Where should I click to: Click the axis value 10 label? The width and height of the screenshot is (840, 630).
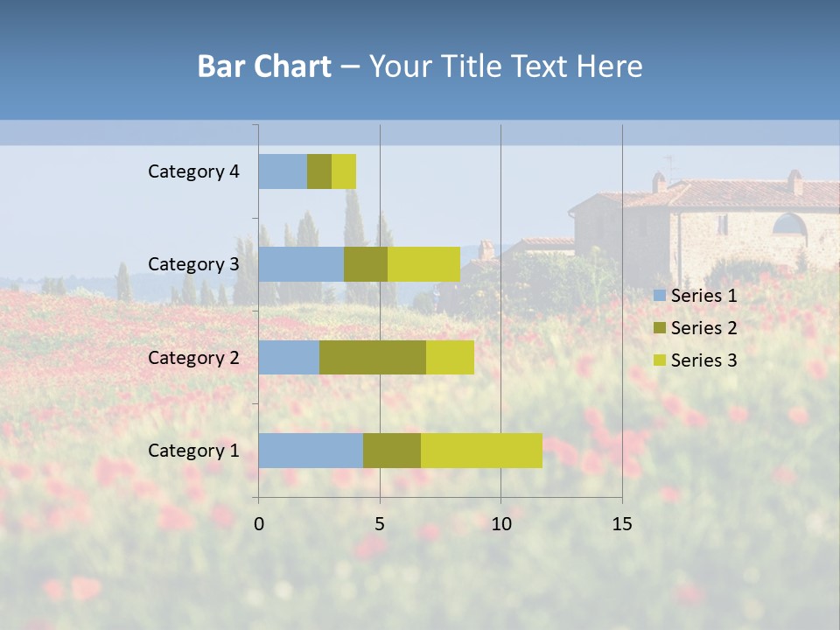(x=501, y=523)
